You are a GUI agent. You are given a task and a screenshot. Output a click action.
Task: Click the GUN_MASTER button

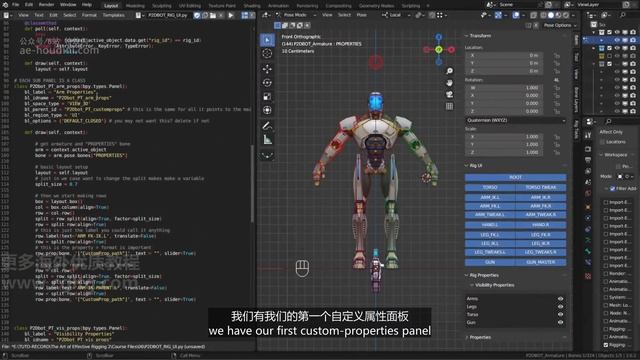[541, 262]
